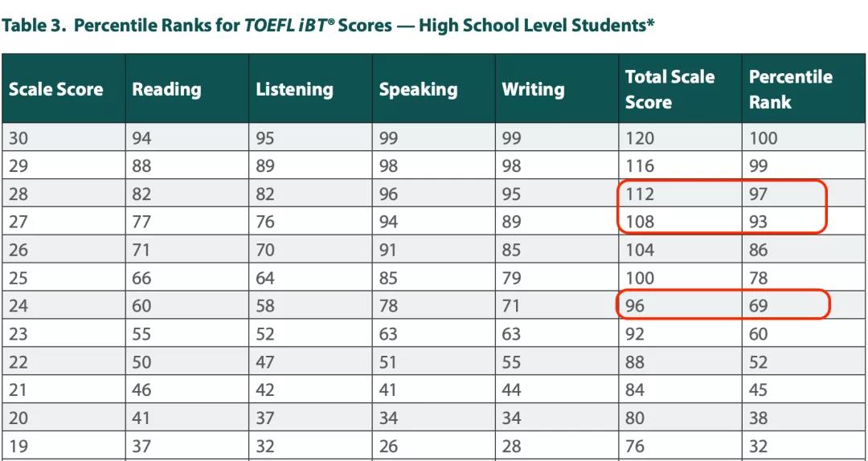Select the Listening value 58 cell
Screen dimensions: 868x461
[264, 306]
